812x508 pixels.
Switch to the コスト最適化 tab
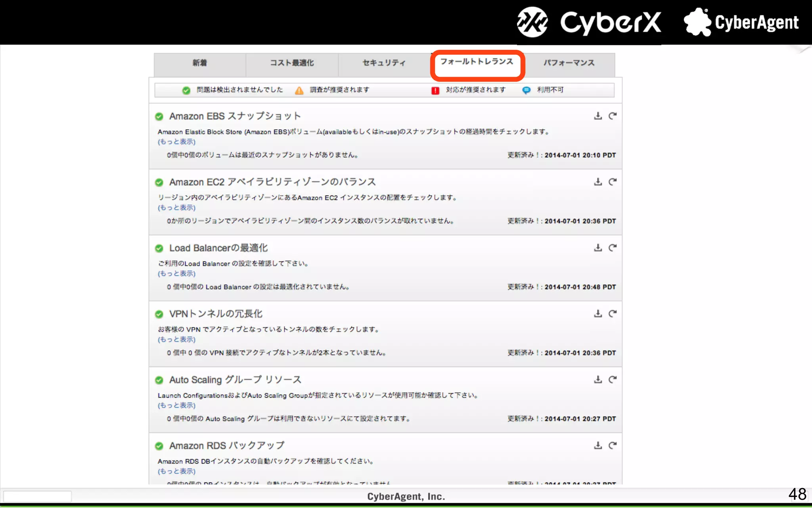point(292,63)
